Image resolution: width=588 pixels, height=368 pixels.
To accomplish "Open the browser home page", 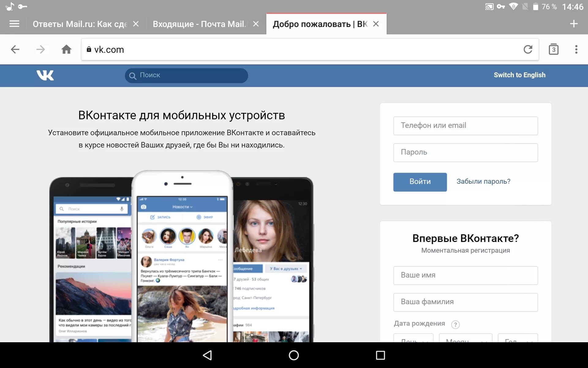I will point(66,49).
